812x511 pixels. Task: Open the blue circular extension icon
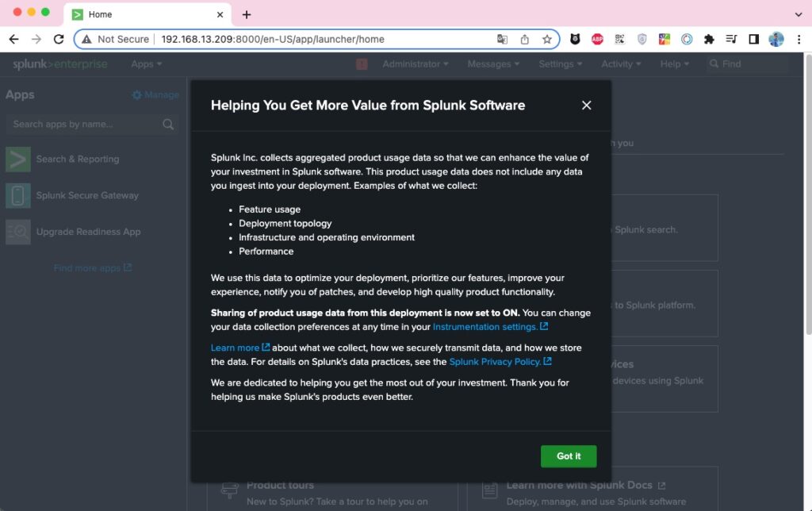point(687,40)
